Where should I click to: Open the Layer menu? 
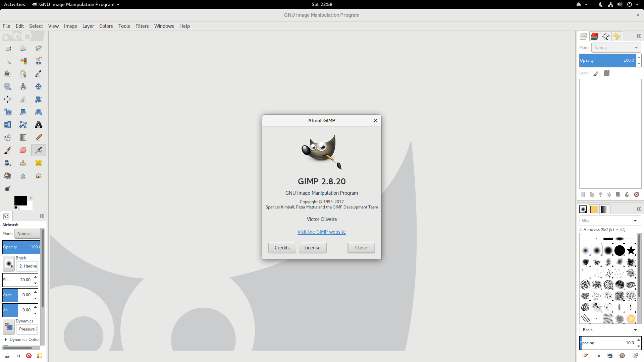tap(88, 26)
